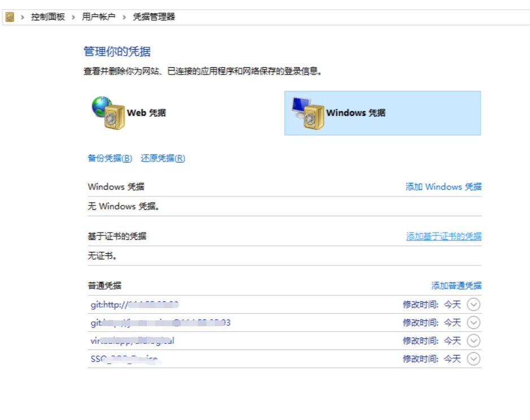Viewport: 530px width, 420px height.
Task: Click the 基于证书的凭据 section header
Action: [117, 237]
